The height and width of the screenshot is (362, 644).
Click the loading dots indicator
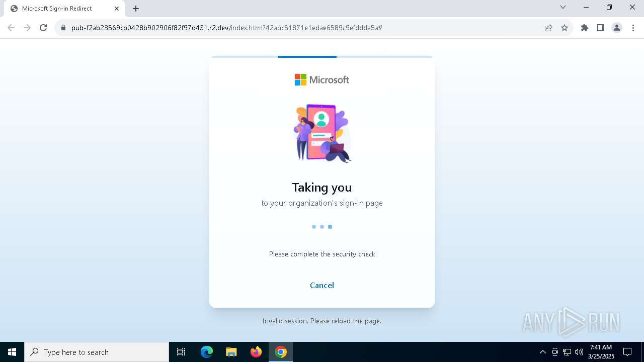click(x=322, y=227)
